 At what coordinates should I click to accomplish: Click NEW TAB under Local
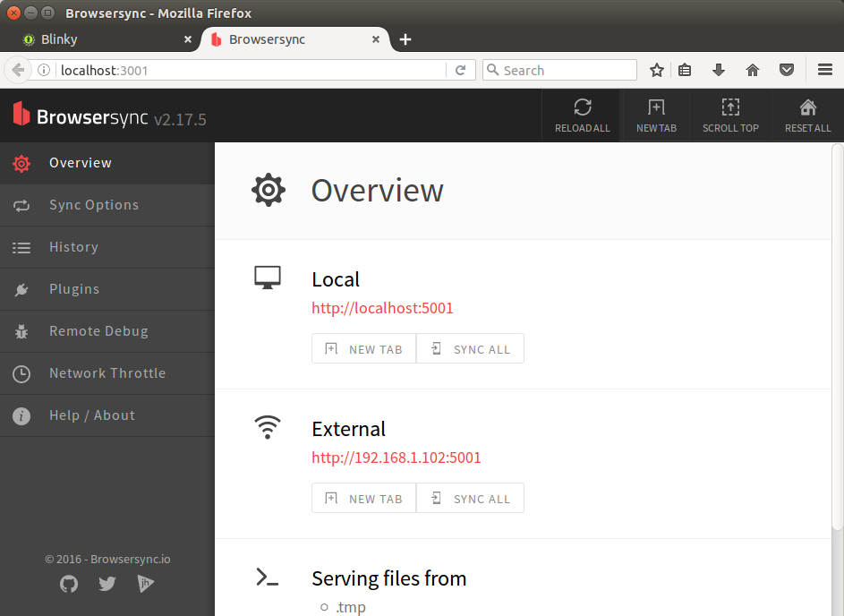(x=364, y=349)
